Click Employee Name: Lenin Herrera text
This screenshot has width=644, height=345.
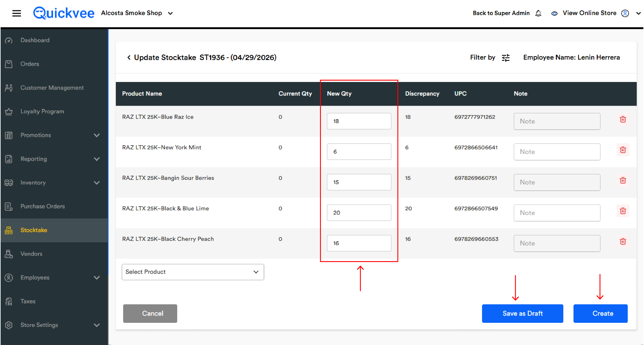tap(571, 58)
